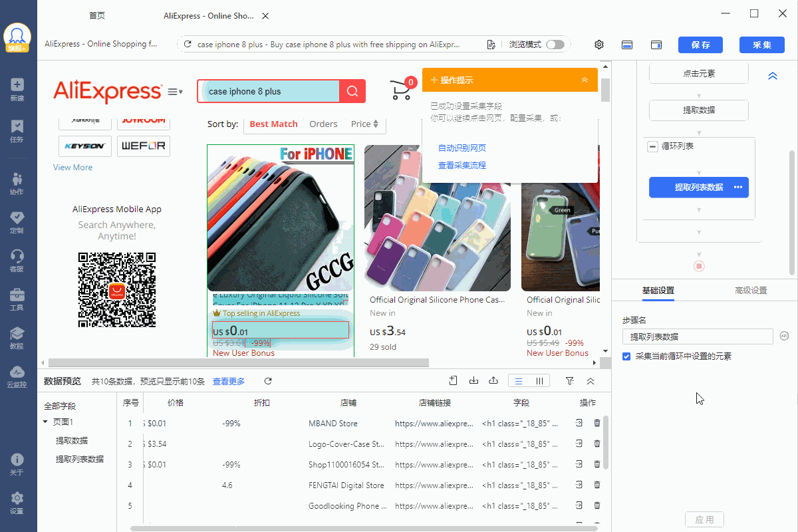The width and height of the screenshot is (798, 532).
Task: Toggle the 浏览模式 browse mode switch
Action: point(555,45)
